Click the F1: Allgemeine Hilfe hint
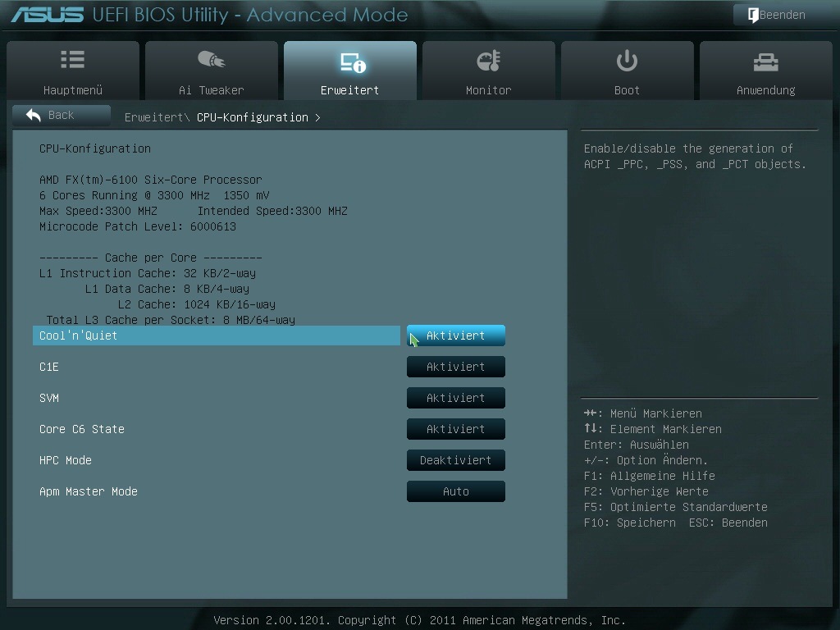This screenshot has height=630, width=840. click(x=650, y=476)
